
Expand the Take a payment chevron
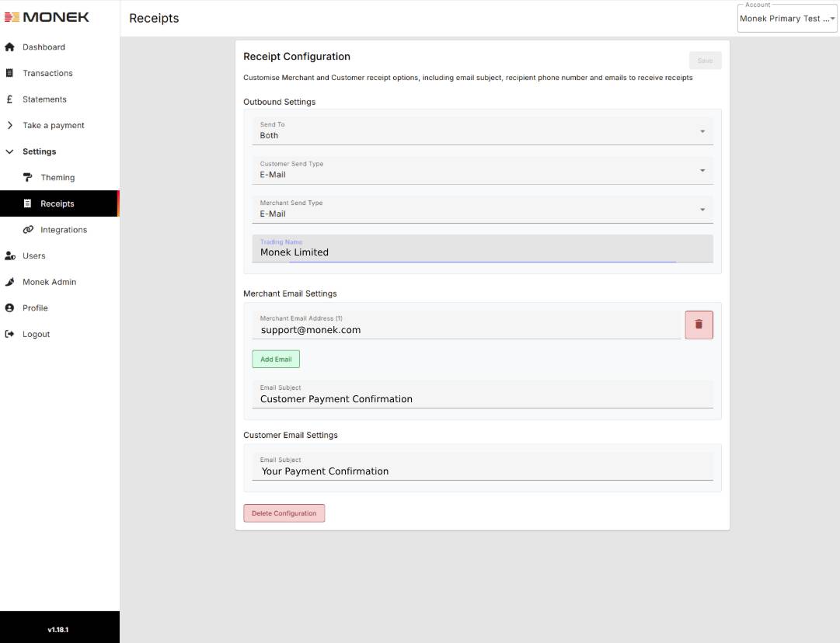click(9, 125)
